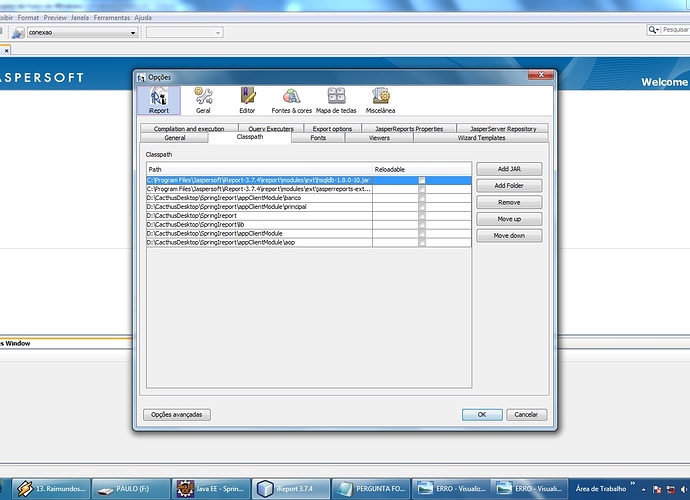Switch to JasperReports Properties tab

(x=409, y=129)
